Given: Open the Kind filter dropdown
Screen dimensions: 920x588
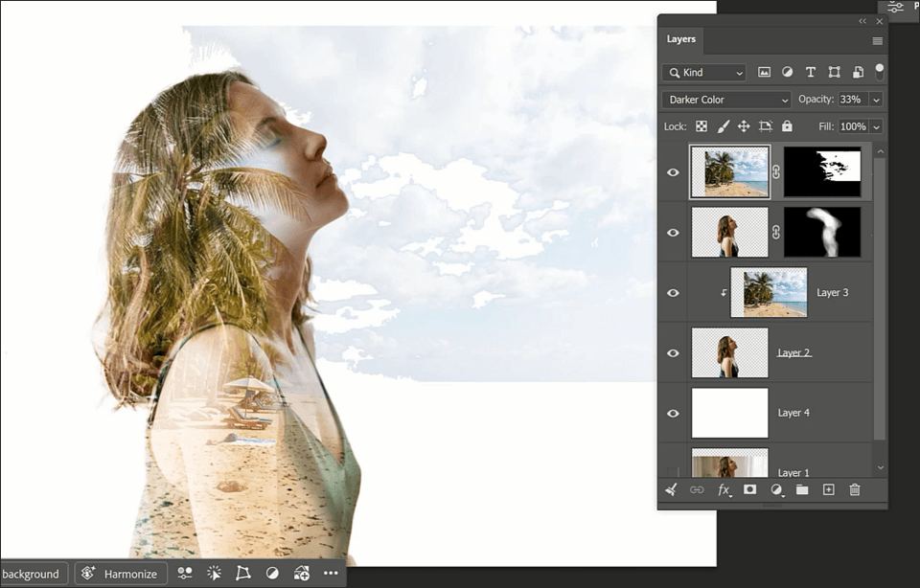Looking at the screenshot, I should (x=704, y=72).
